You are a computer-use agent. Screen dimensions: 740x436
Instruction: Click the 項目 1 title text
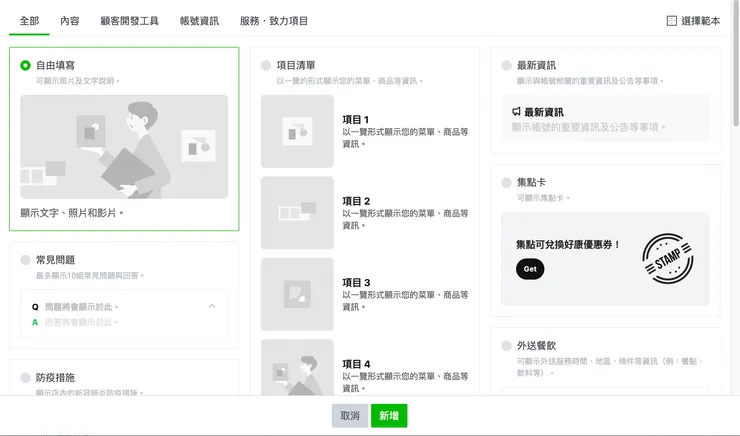[x=356, y=120]
